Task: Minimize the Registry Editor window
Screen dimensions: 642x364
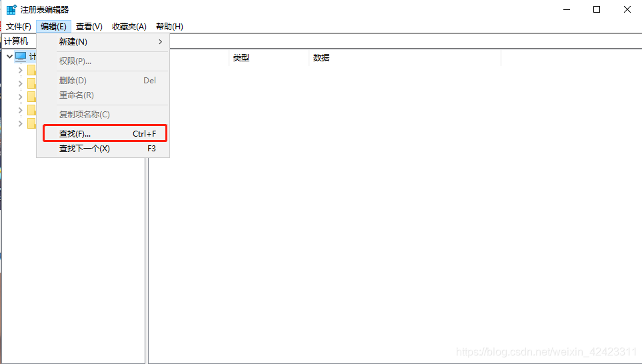Action: pyautogui.click(x=567, y=9)
